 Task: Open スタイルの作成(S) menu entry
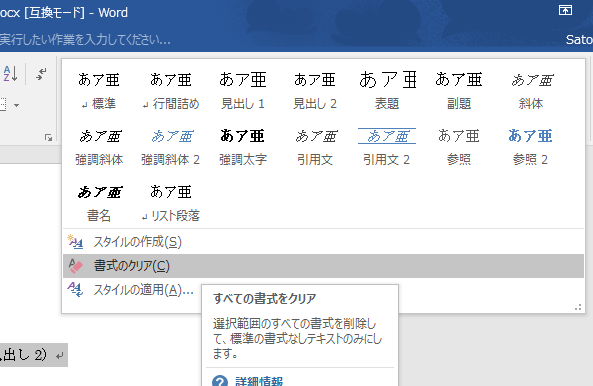pos(323,242)
